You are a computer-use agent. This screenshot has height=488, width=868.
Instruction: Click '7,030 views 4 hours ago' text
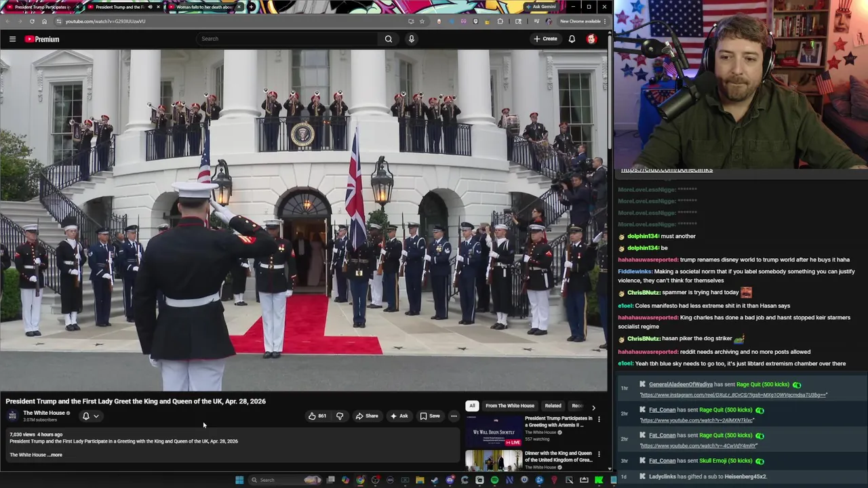click(36, 434)
